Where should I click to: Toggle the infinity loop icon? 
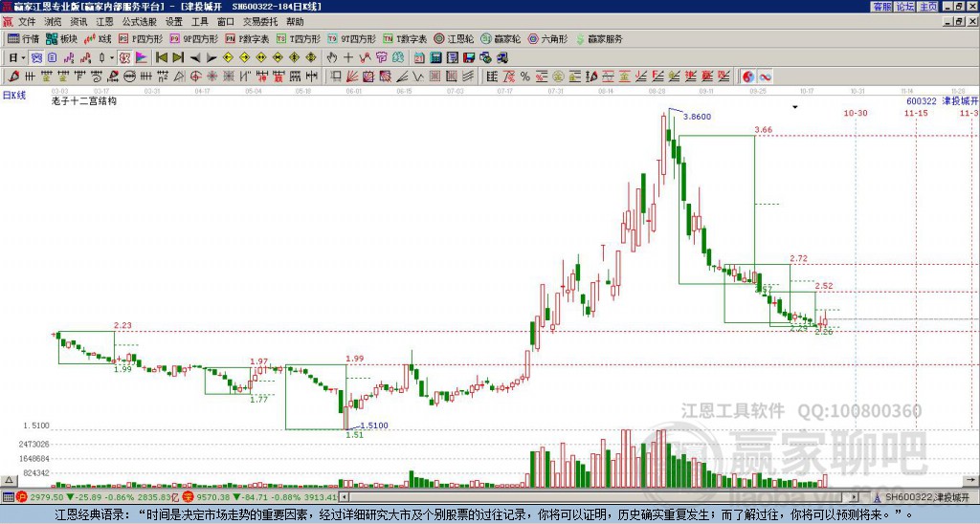[x=765, y=76]
